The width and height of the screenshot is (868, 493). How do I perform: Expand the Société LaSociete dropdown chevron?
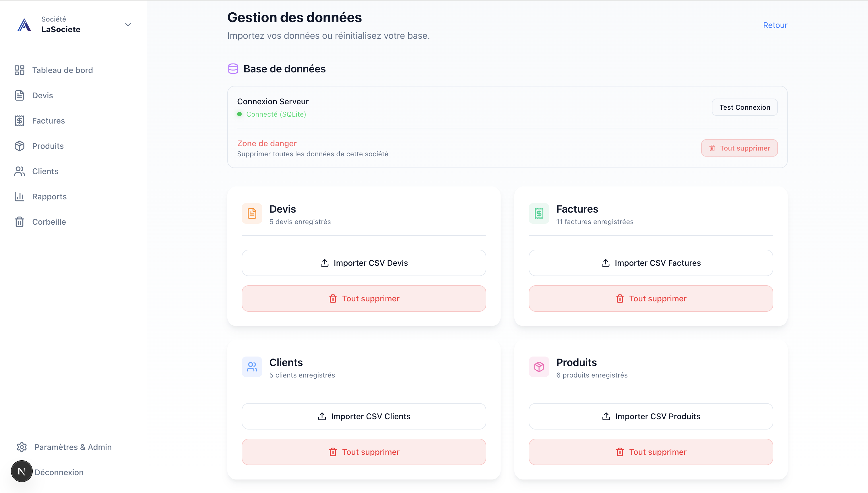(x=128, y=25)
